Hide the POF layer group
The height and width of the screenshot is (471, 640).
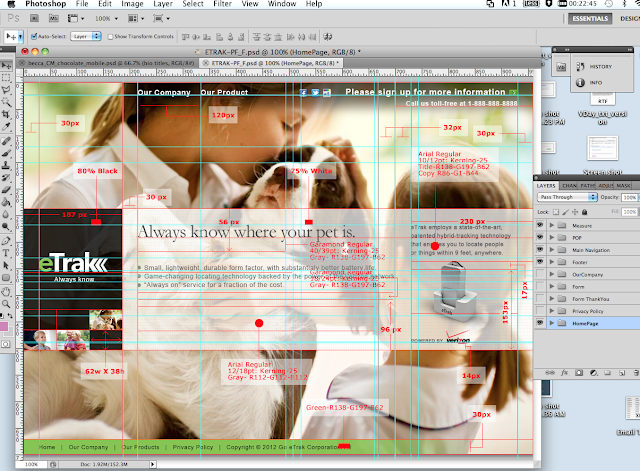tap(540, 237)
